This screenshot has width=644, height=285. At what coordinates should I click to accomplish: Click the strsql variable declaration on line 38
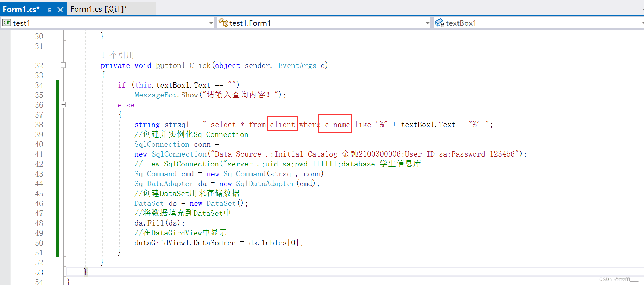177,125
